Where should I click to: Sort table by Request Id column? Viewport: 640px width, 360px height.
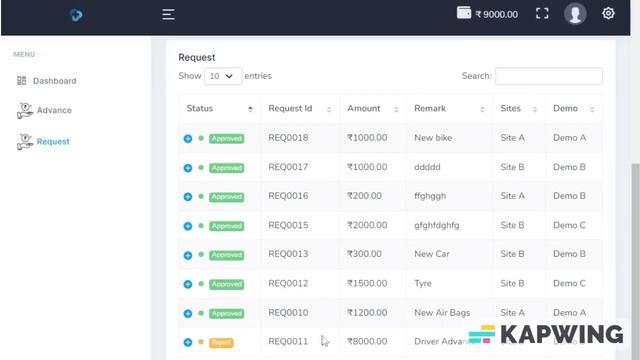click(x=300, y=109)
